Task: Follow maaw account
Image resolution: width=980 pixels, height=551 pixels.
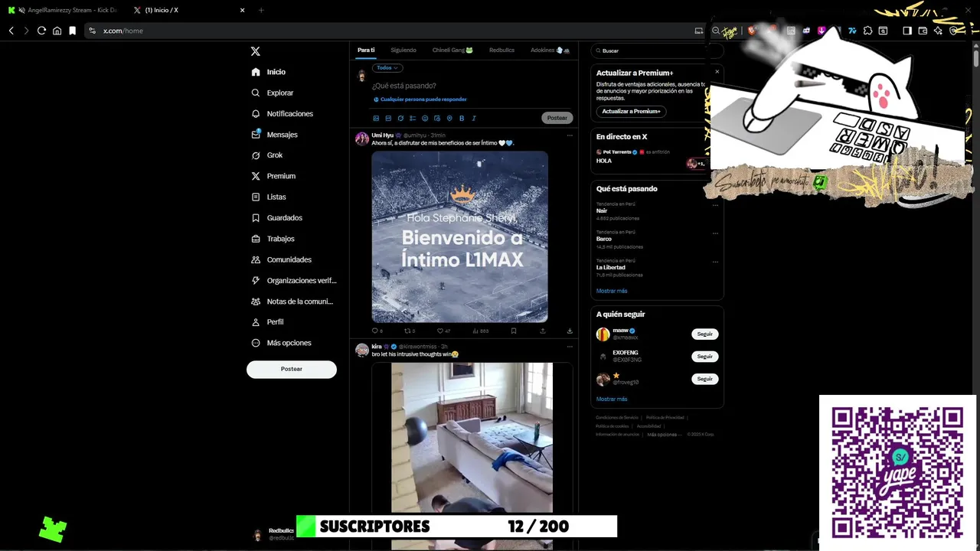Action: click(704, 334)
